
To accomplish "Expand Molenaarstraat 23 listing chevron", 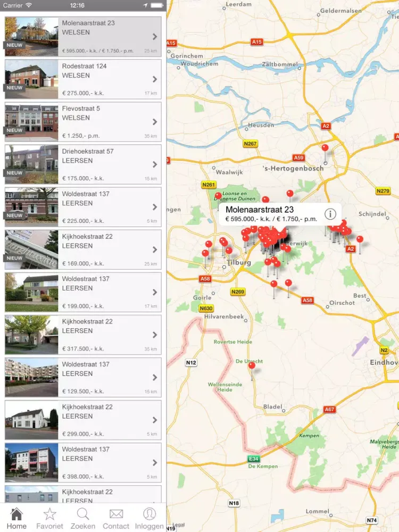I will (x=155, y=37).
